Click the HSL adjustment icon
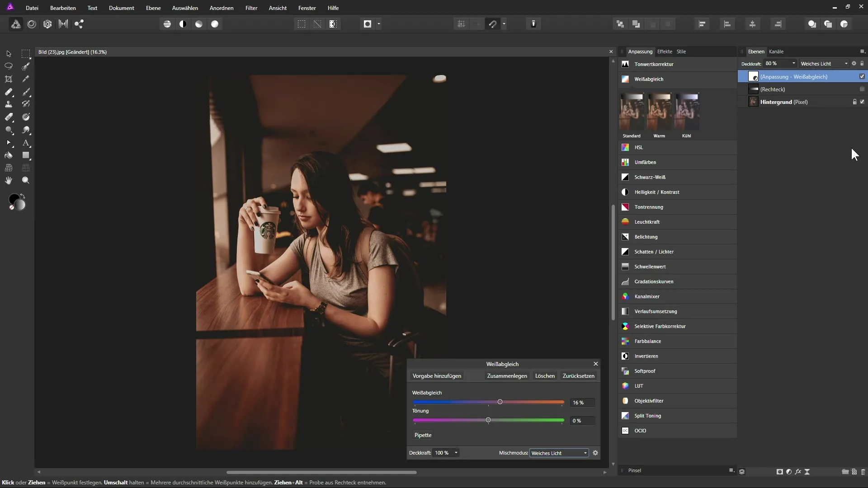Image resolution: width=868 pixels, height=488 pixels. point(625,147)
